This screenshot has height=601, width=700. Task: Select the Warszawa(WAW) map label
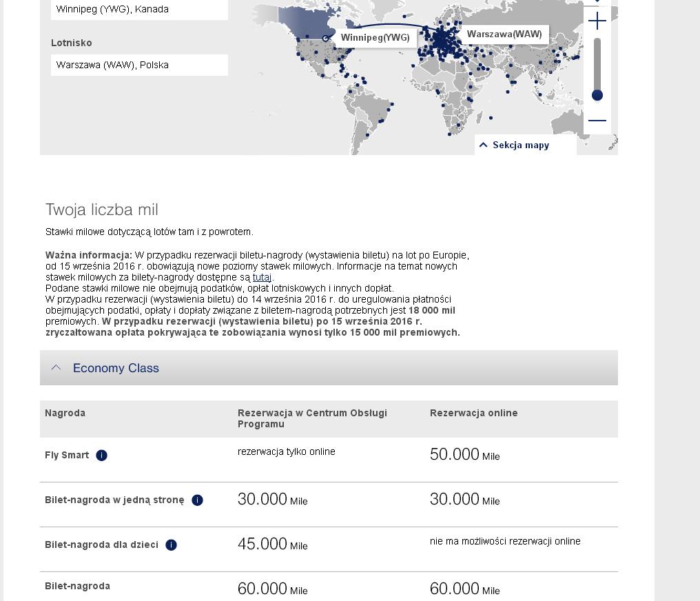click(504, 34)
